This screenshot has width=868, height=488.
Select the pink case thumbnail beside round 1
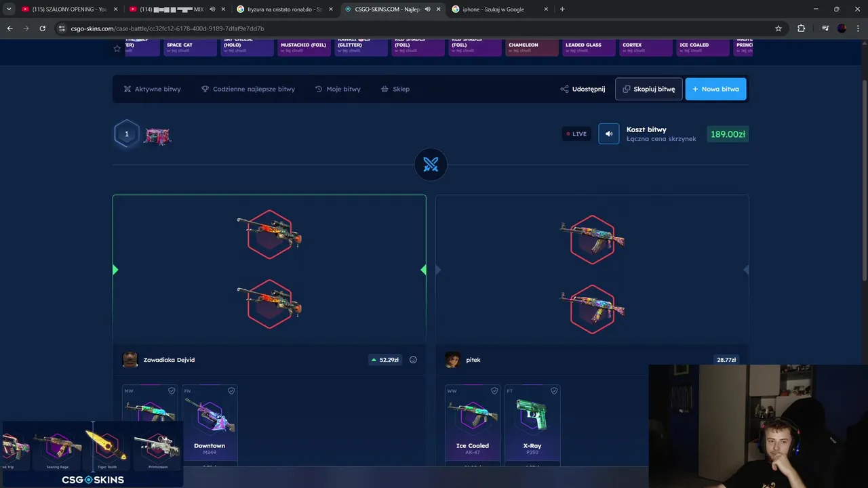(157, 135)
